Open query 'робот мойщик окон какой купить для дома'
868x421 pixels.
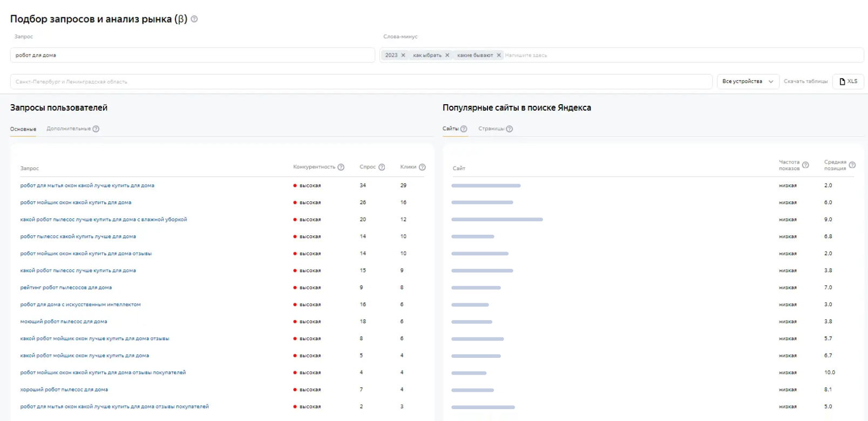76,202
